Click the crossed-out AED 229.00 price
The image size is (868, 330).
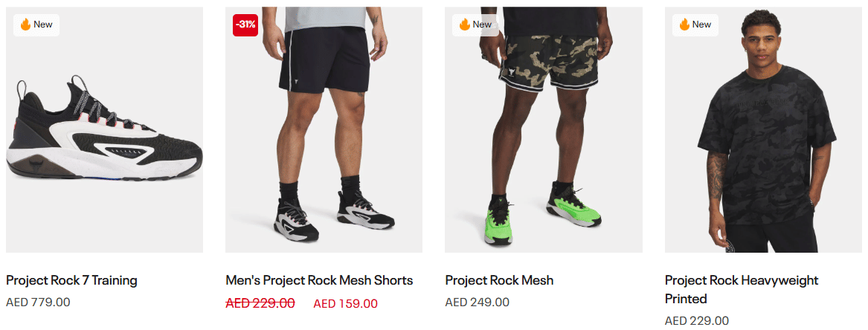coord(260,303)
